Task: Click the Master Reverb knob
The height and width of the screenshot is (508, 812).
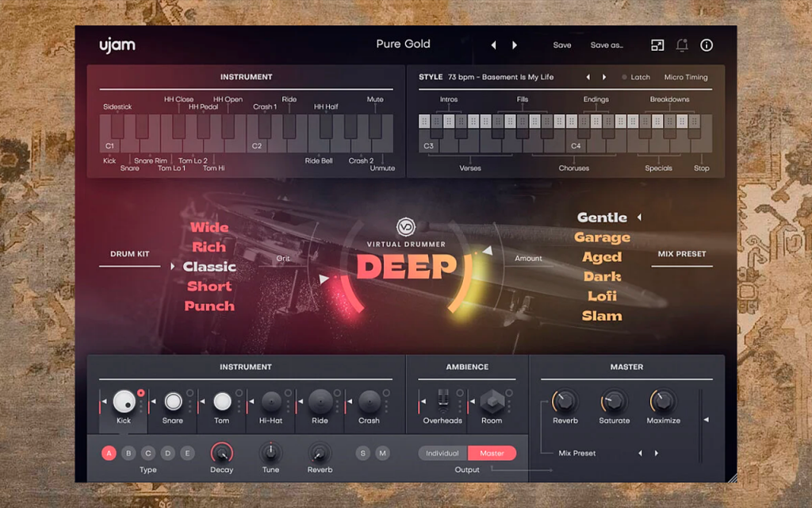Action: (565, 401)
